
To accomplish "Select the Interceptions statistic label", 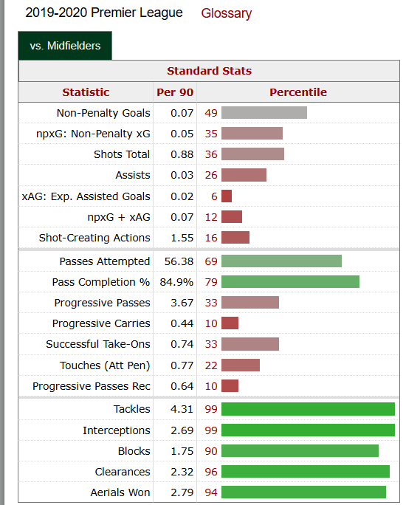I will coord(117,430).
